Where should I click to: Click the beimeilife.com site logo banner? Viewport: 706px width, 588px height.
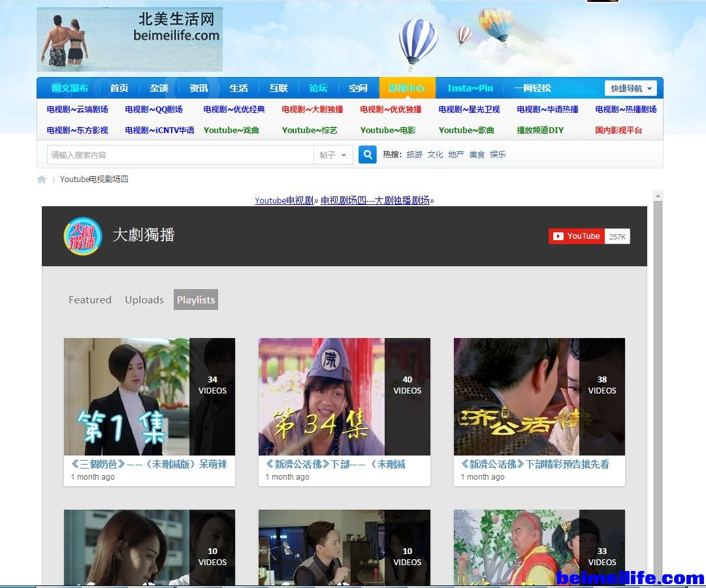pyautogui.click(x=129, y=39)
